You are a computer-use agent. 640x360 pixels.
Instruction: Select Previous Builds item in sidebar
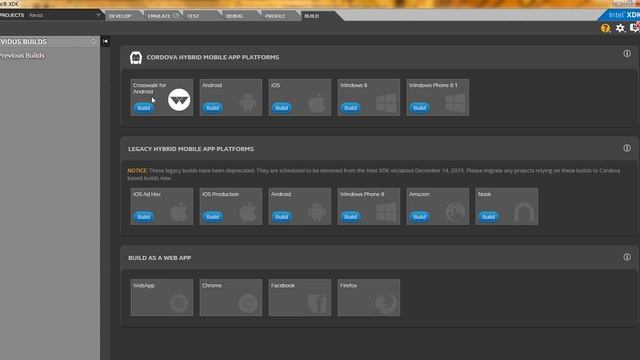coord(22,56)
